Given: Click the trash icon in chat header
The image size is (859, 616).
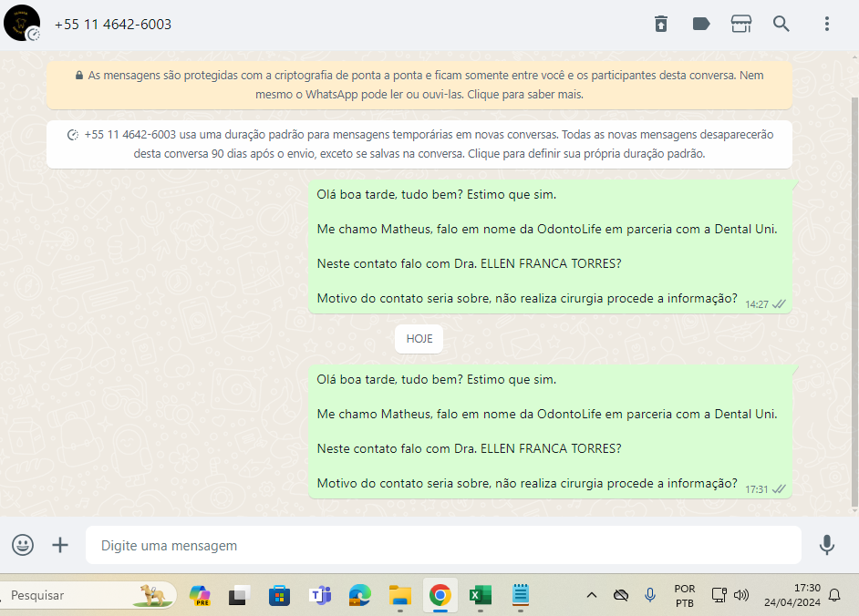Looking at the screenshot, I should coord(661,25).
